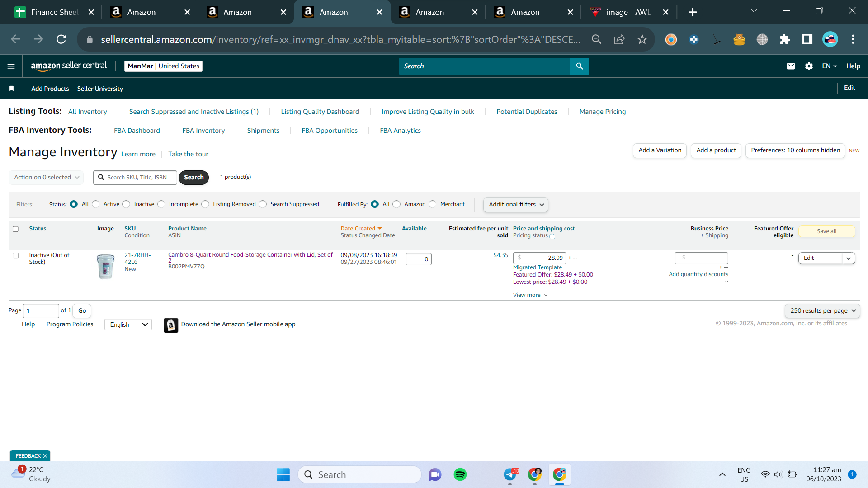Click the Seller Central search magnifier button
The image size is (868, 488).
(580, 66)
